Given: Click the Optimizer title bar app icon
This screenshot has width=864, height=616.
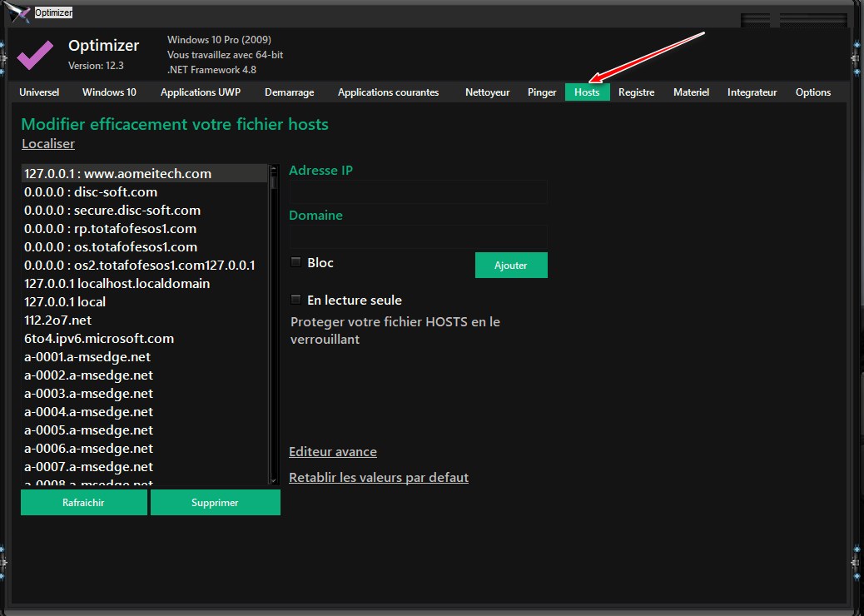Looking at the screenshot, I should click(18, 13).
